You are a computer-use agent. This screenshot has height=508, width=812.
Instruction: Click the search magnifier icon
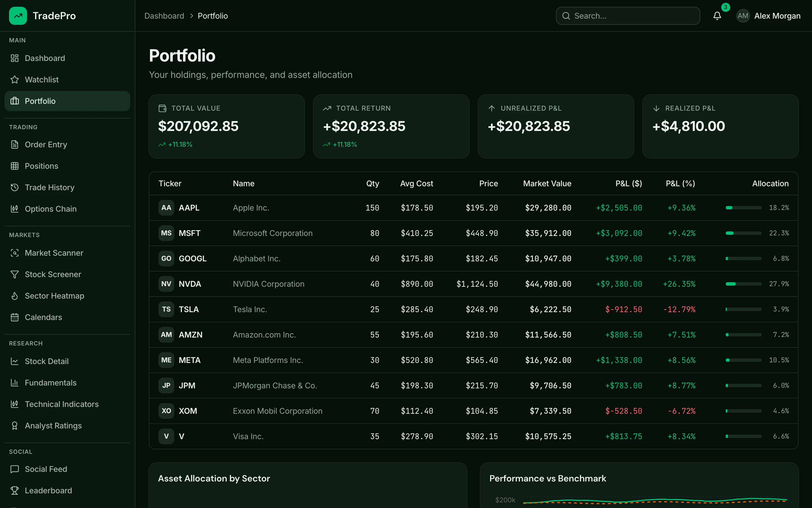(x=566, y=16)
